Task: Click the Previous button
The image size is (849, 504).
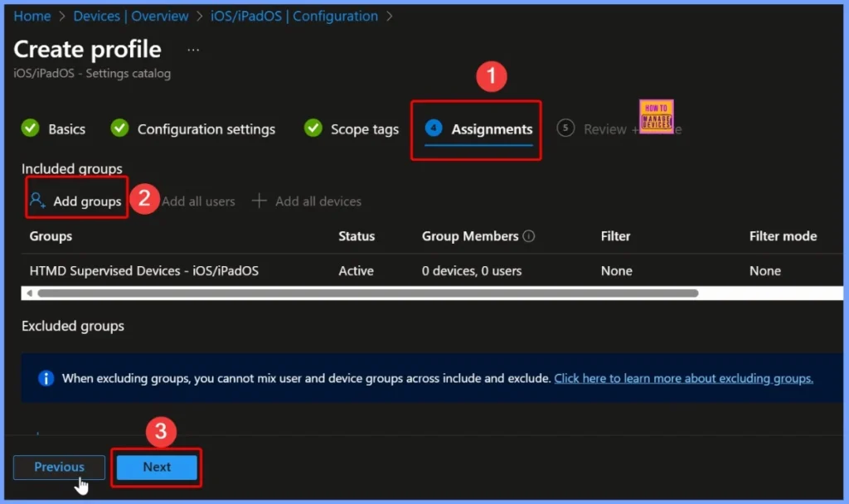Action: coord(58,467)
